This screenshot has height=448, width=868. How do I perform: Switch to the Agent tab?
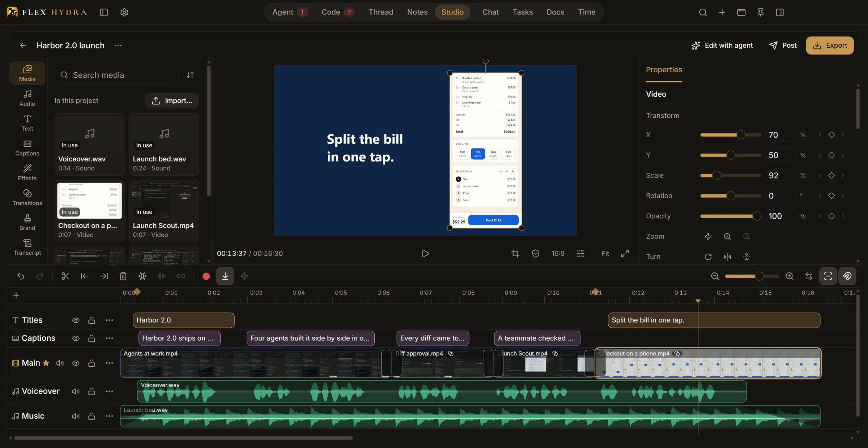click(x=290, y=12)
